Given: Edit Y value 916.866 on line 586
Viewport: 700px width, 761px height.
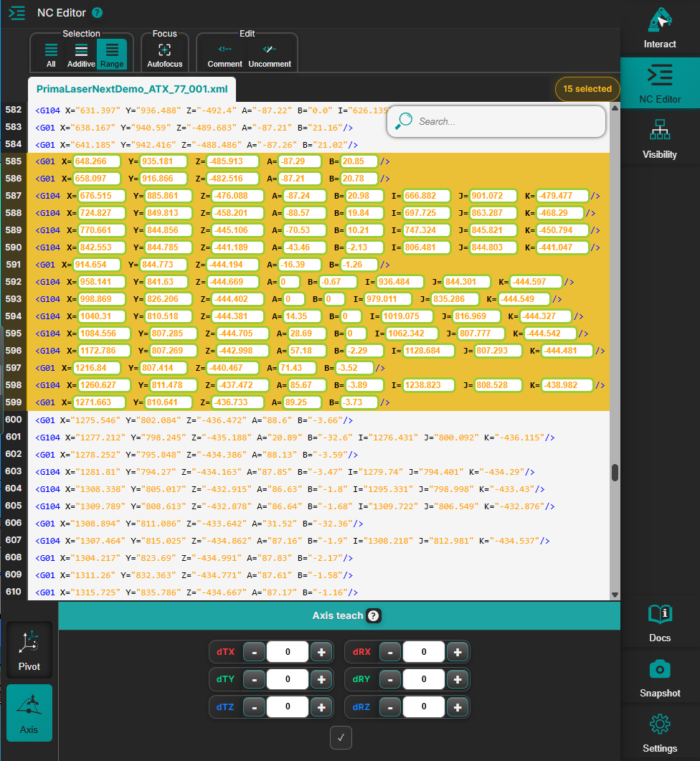Looking at the screenshot, I should 163,179.
